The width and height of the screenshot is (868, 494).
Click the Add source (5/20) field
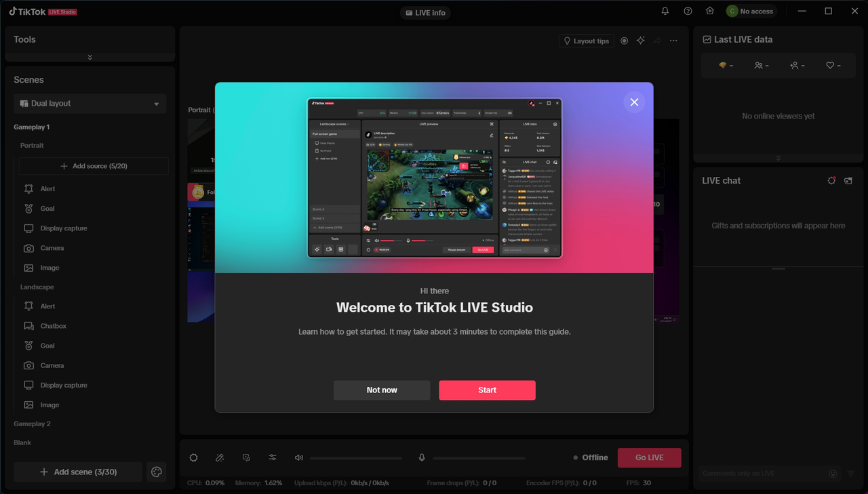(x=94, y=166)
